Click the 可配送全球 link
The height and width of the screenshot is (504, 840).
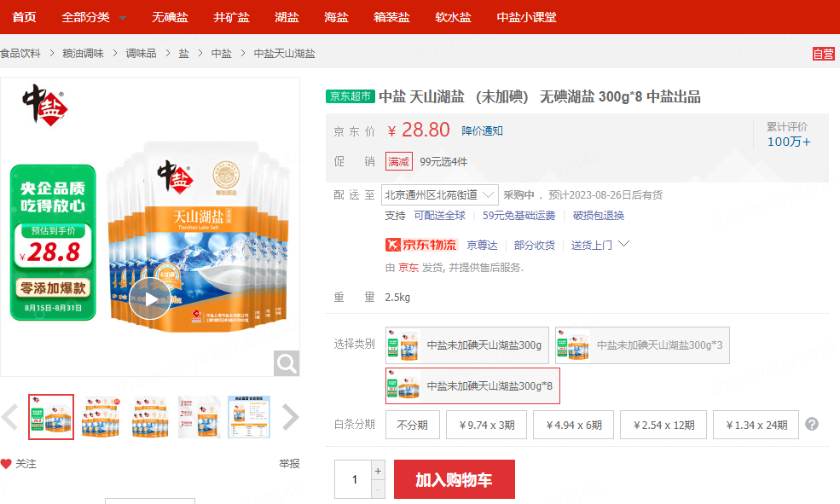440,215
